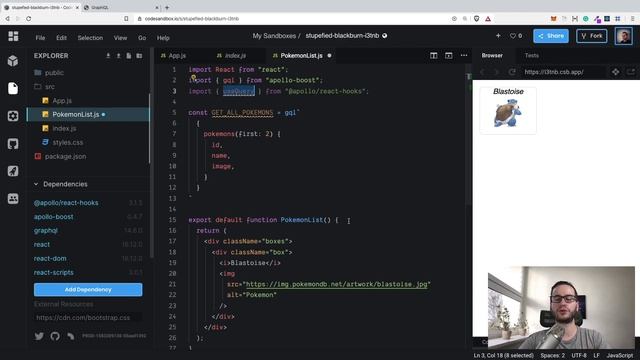Click the preview URL address field
Image resolution: width=640 pixels, height=360 pixels.
(563, 72)
